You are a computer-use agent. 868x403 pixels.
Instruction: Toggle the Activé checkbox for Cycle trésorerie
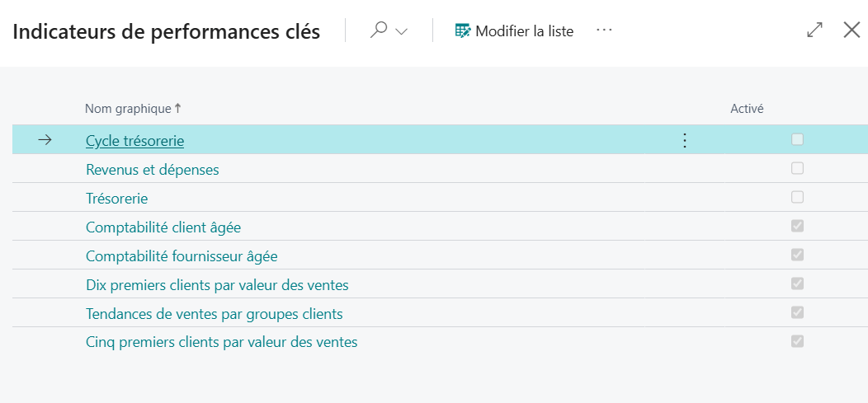(797, 140)
